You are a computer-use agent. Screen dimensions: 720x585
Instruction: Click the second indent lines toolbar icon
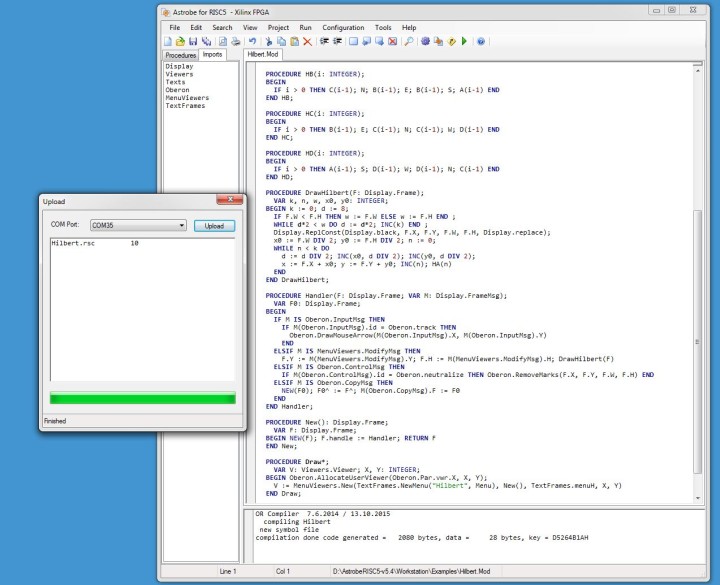click(337, 41)
